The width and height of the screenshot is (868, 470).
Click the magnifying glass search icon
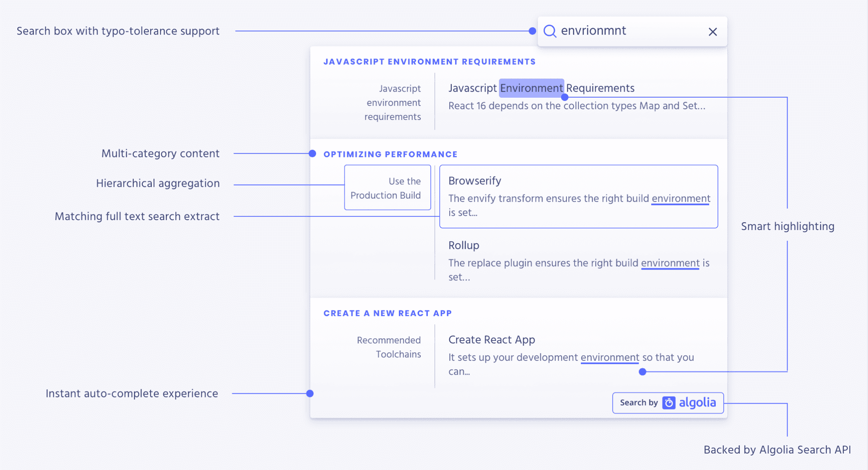point(550,31)
